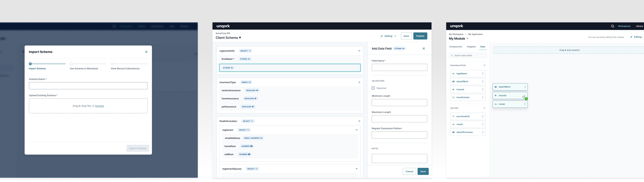The width and height of the screenshot is (644, 182).
Task: Click drag handle of model in Car Info
Action: [483, 124]
